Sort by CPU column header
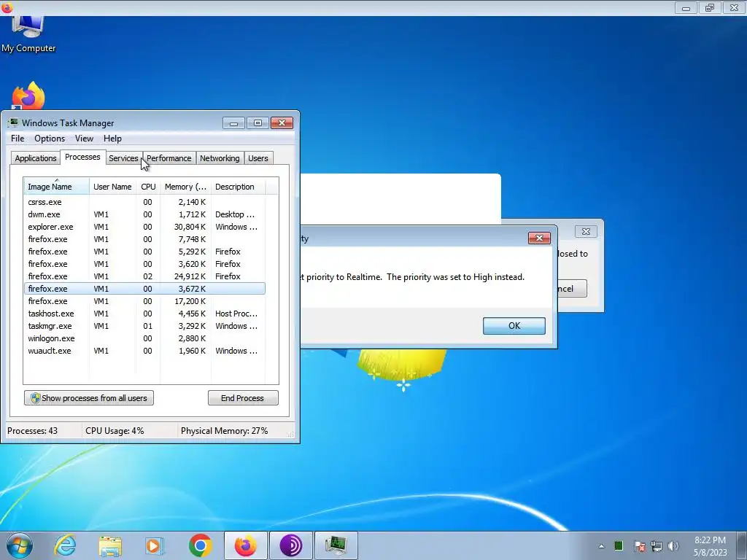Image resolution: width=747 pixels, height=560 pixels. click(x=148, y=187)
